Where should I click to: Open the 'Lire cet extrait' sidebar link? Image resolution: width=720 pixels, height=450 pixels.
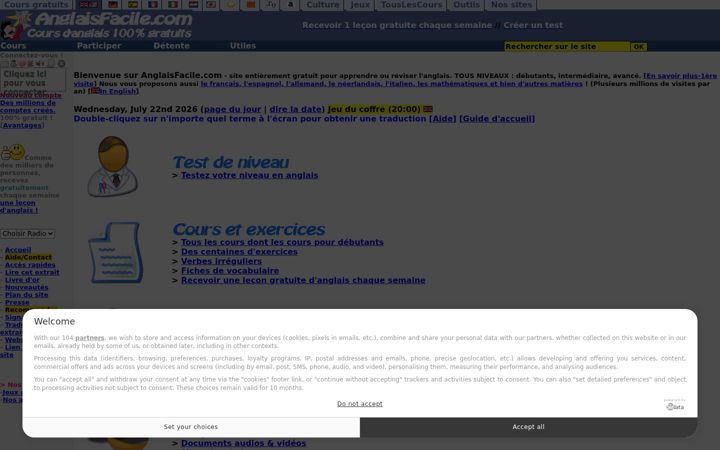pos(32,273)
